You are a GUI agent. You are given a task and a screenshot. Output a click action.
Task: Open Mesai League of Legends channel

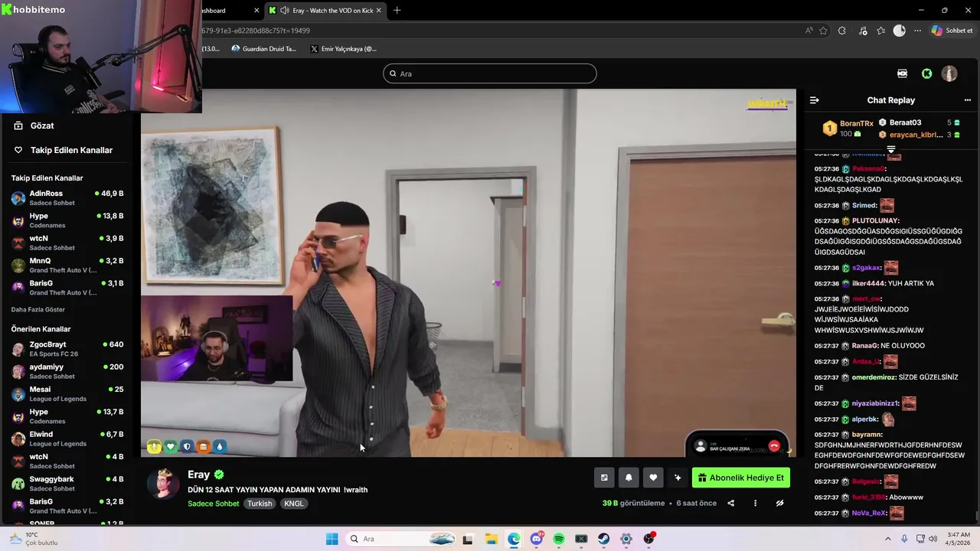(67, 393)
